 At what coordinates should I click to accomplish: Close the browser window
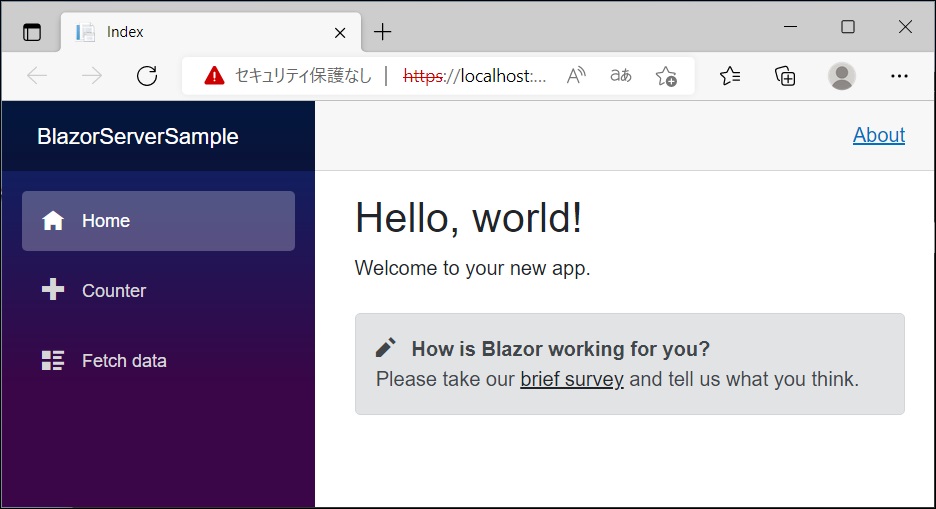[905, 27]
